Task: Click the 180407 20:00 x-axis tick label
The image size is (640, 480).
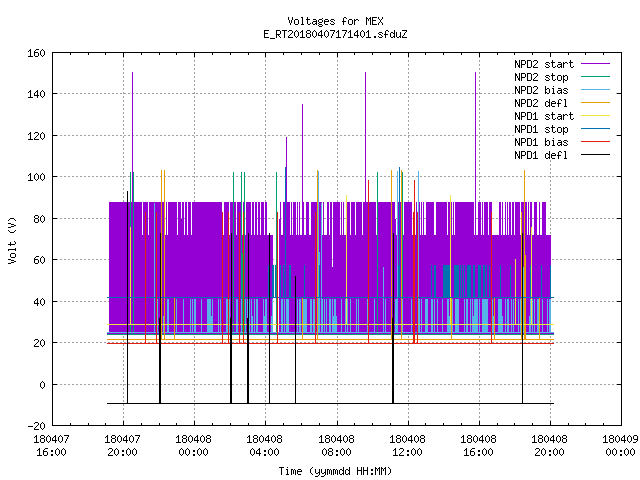Action: click(122, 446)
